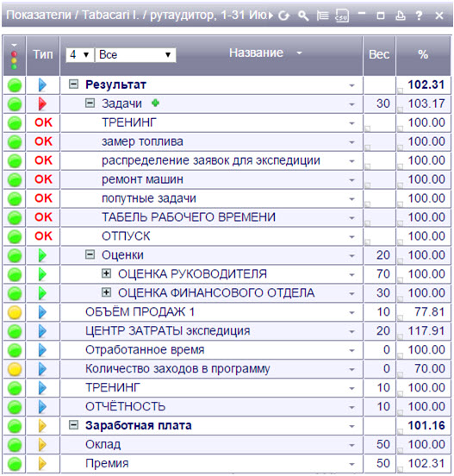Click the refresh icon in title bar

(284, 16)
